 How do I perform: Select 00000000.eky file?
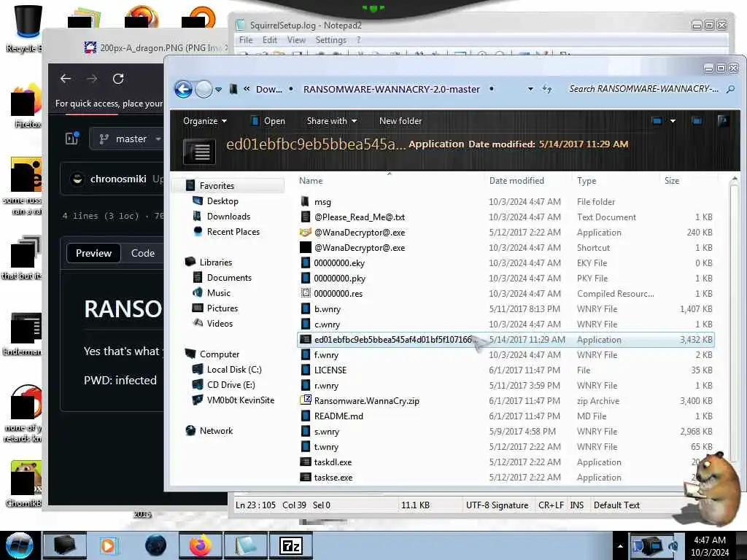coord(339,262)
